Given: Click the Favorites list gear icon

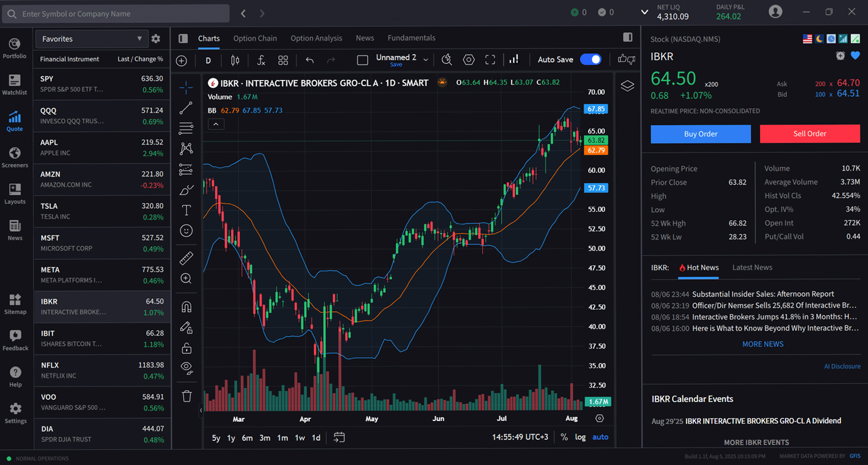Looking at the screenshot, I should 155,39.
